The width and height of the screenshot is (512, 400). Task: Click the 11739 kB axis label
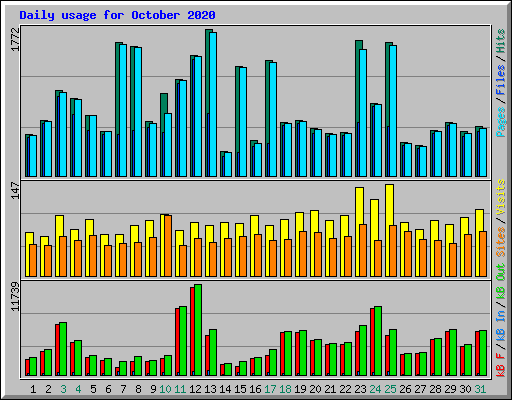click(16, 297)
